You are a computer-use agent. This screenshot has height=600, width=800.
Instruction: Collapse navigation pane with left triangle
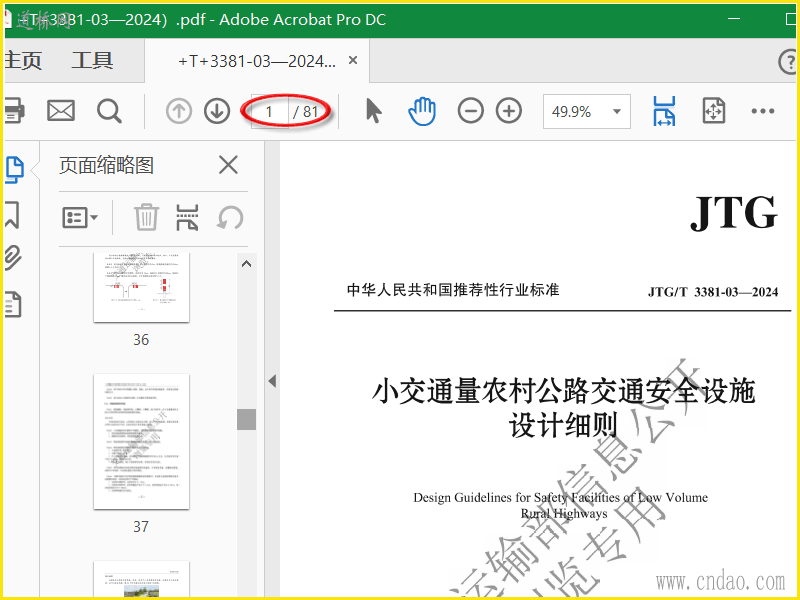point(272,381)
